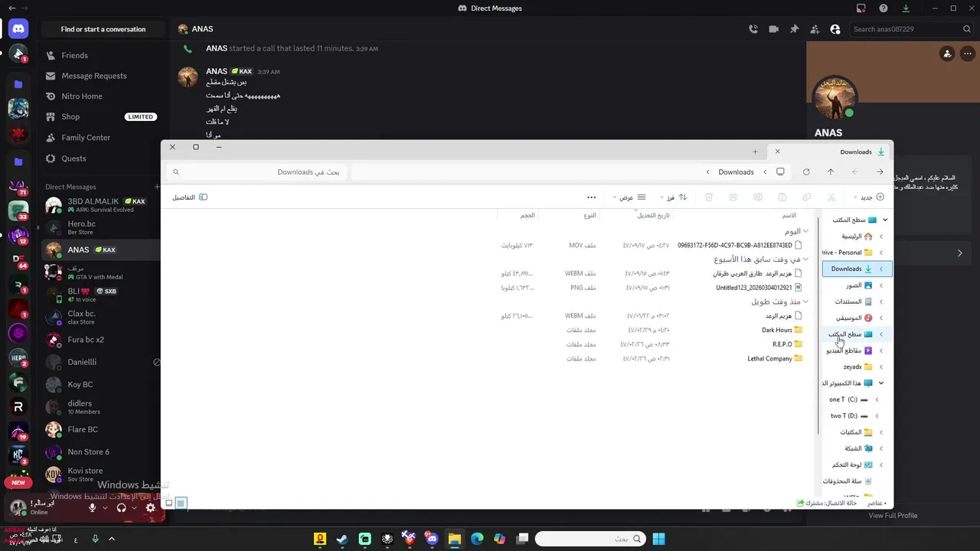
Task: Toggle the Details pane (التفاصيل)
Action: pyautogui.click(x=190, y=197)
